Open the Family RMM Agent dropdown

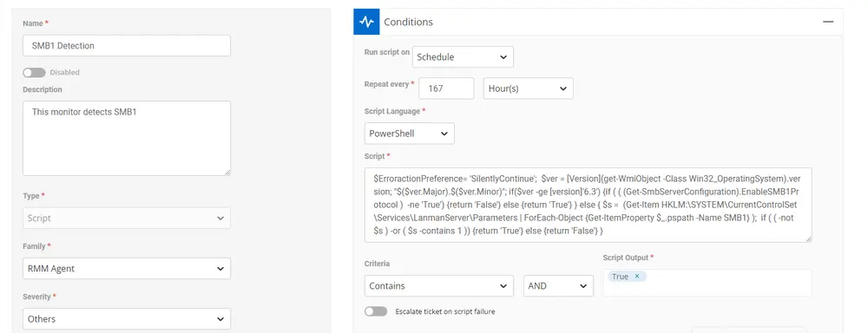click(127, 269)
